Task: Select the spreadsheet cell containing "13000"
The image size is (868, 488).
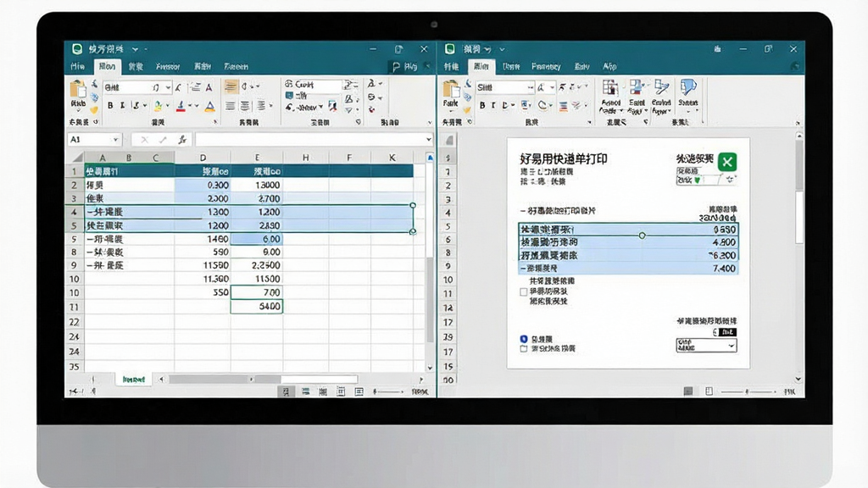Action: point(257,185)
